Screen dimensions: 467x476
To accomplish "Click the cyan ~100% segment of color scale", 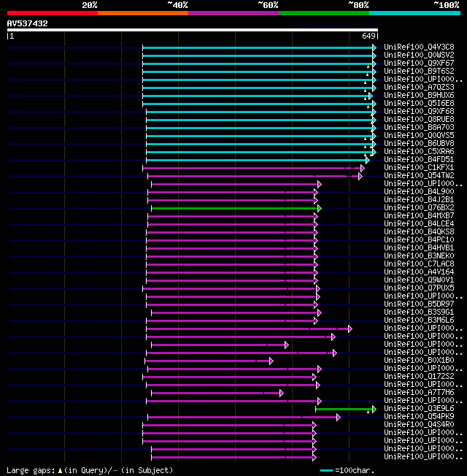I will (414, 13).
